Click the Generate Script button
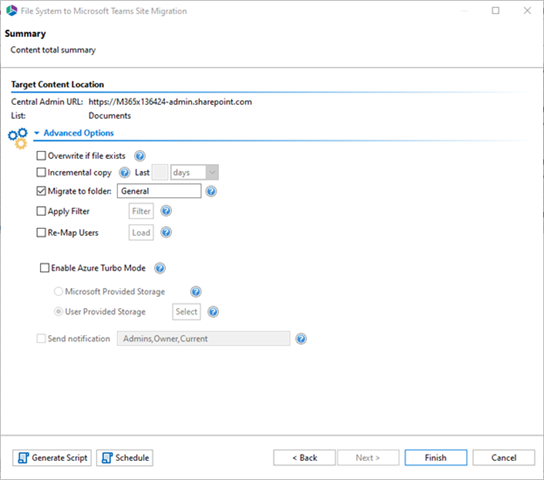 52,458
